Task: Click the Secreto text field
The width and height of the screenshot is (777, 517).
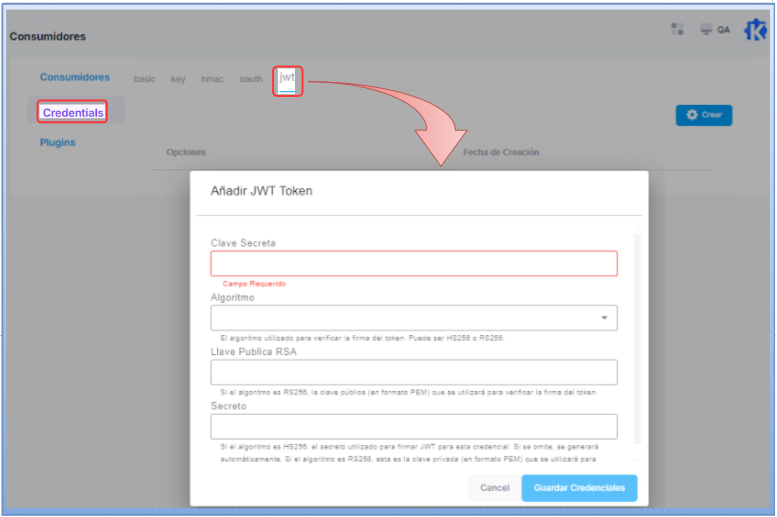Action: coord(413,427)
